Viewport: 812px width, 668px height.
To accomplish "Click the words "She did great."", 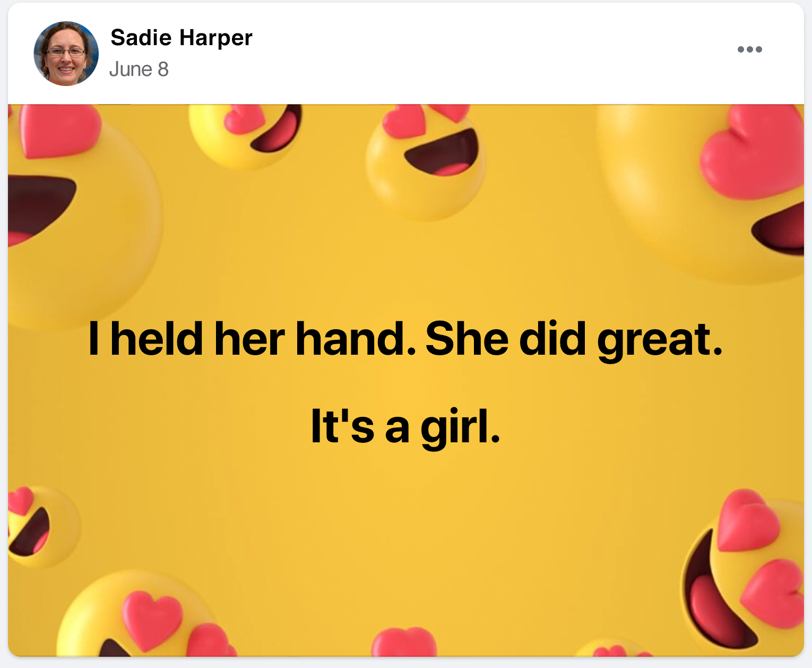I will pos(573,339).
